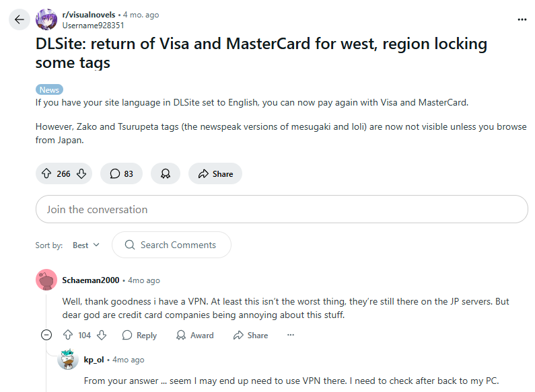Open the 83 comments button
Image resolution: width=535 pixels, height=392 pixels.
click(x=121, y=174)
